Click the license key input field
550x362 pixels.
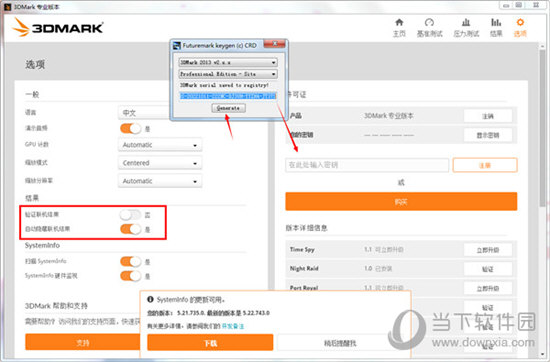pyautogui.click(x=367, y=165)
